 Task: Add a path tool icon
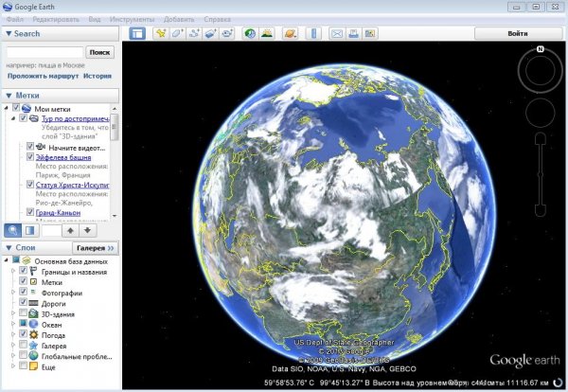click(194, 33)
